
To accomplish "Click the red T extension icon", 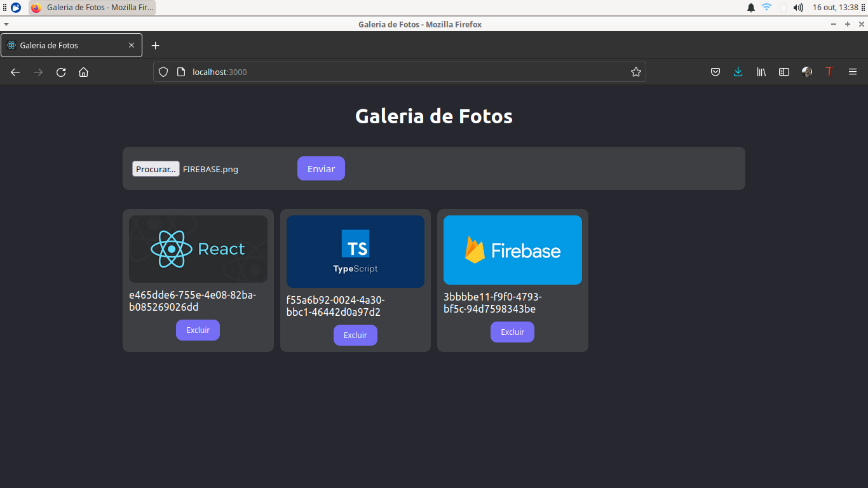I will [829, 72].
